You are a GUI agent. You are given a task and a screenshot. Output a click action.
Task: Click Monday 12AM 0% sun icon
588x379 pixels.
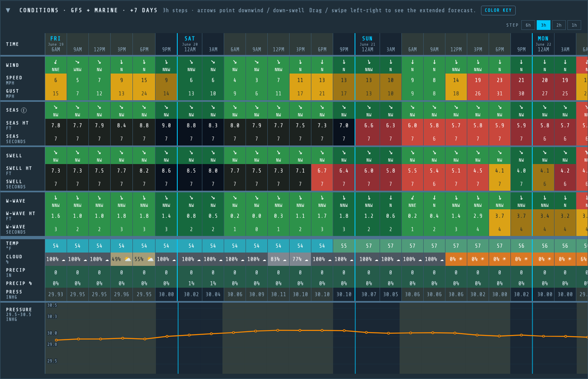point(549,259)
